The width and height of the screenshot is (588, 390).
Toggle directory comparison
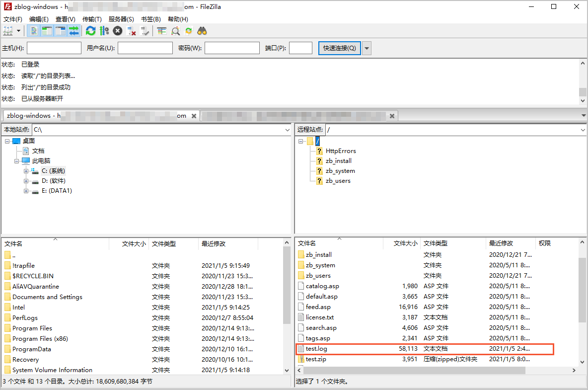tap(175, 31)
